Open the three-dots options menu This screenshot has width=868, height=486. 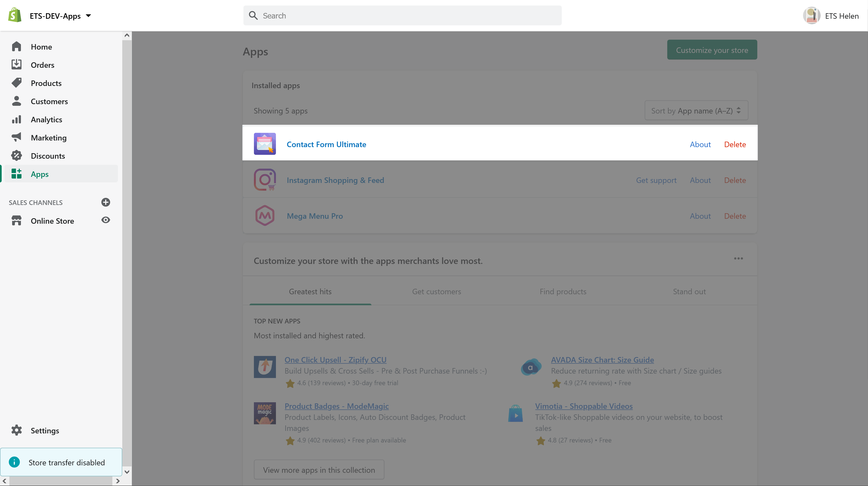tap(738, 258)
